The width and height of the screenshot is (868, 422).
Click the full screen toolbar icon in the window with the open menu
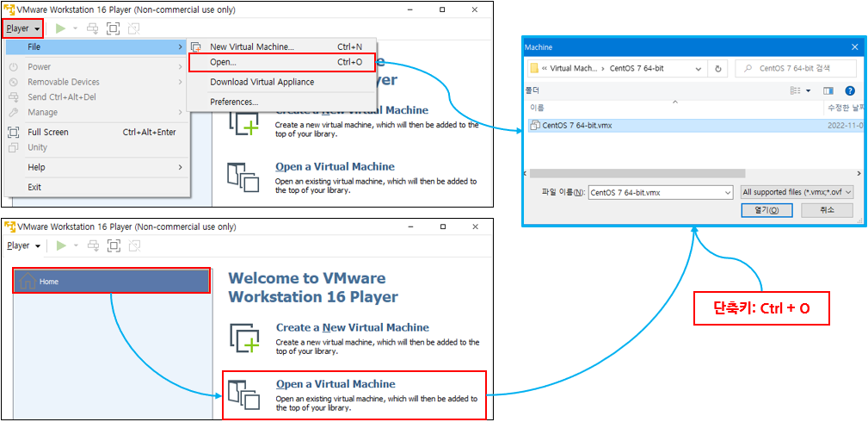[x=113, y=28]
